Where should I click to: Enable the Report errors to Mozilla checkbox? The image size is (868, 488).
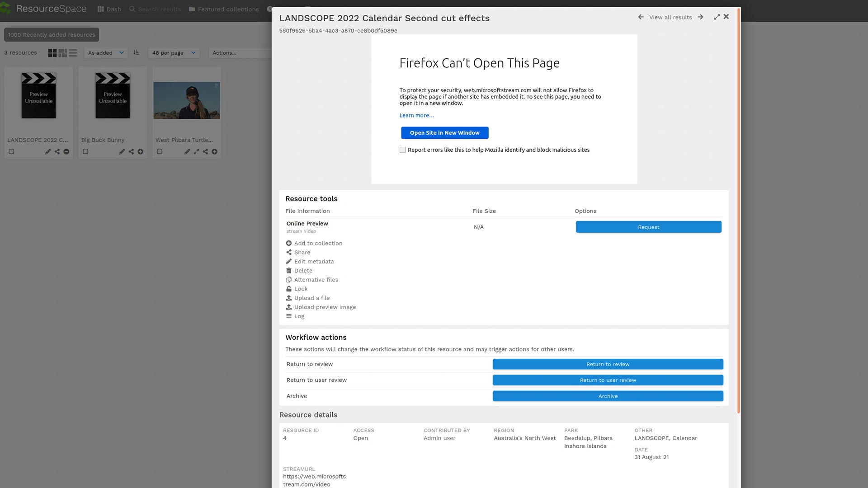coord(402,150)
